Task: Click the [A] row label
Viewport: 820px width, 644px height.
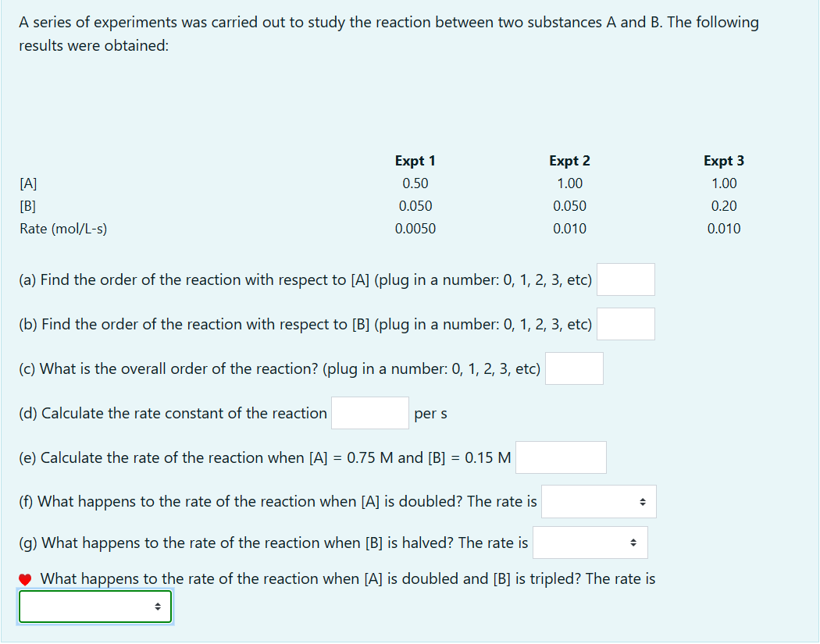Action: 27,183
